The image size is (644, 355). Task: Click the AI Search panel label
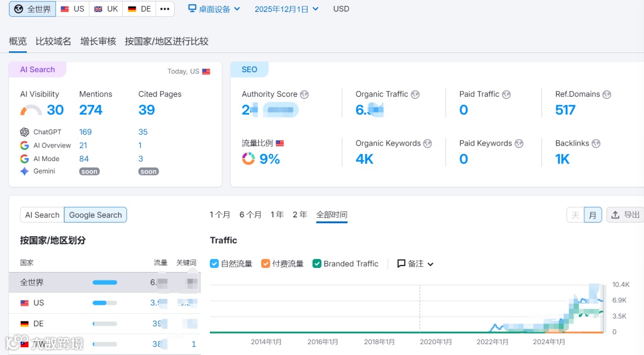click(x=38, y=69)
